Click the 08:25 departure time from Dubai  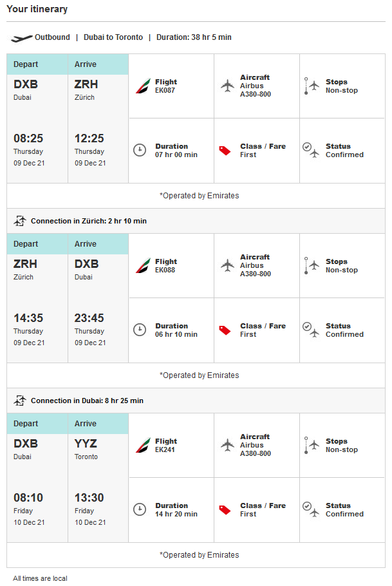[28, 138]
